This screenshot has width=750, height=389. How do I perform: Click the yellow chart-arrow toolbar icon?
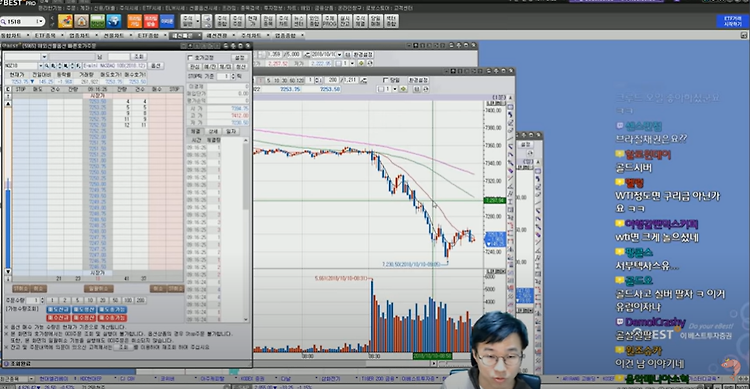pos(65,21)
